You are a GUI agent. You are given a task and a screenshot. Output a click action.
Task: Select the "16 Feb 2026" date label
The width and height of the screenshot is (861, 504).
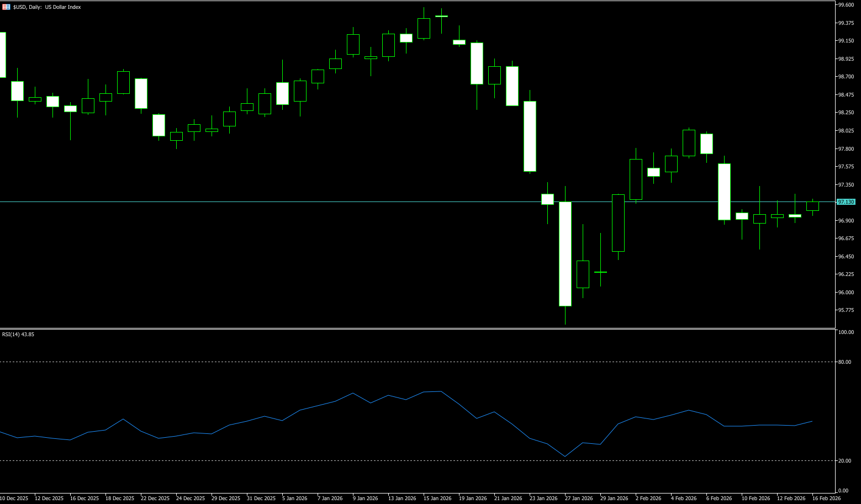(826, 498)
